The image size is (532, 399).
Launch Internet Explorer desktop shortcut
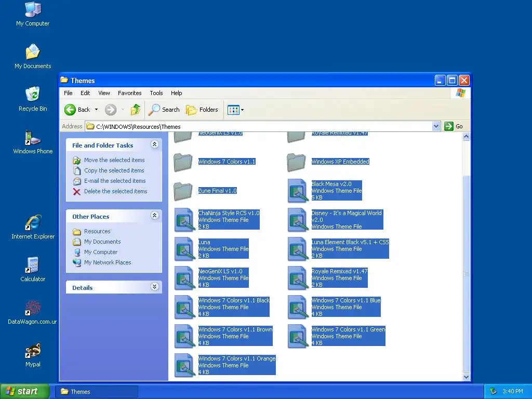click(x=33, y=227)
